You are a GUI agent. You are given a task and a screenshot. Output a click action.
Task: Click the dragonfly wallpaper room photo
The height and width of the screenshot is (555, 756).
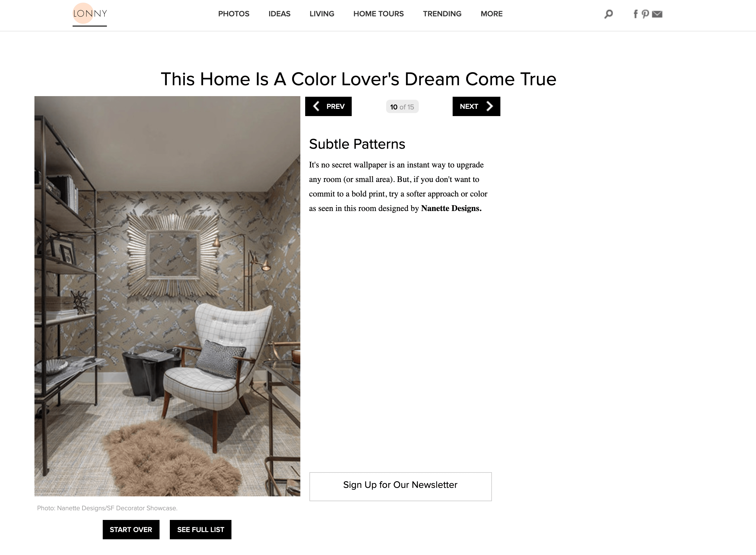click(167, 296)
